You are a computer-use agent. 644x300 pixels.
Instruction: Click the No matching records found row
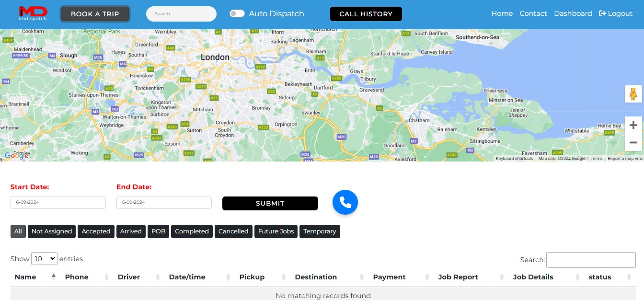pos(323,294)
